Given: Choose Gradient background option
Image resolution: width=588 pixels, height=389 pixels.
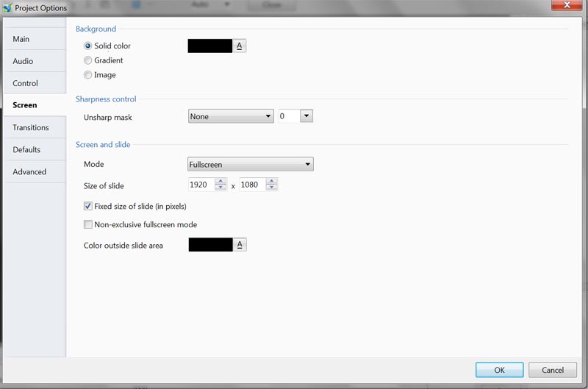Looking at the screenshot, I should pos(88,60).
